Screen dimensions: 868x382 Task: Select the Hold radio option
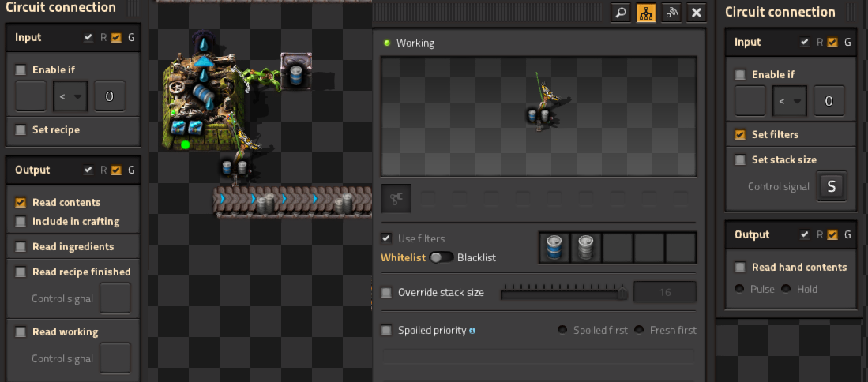[786, 289]
